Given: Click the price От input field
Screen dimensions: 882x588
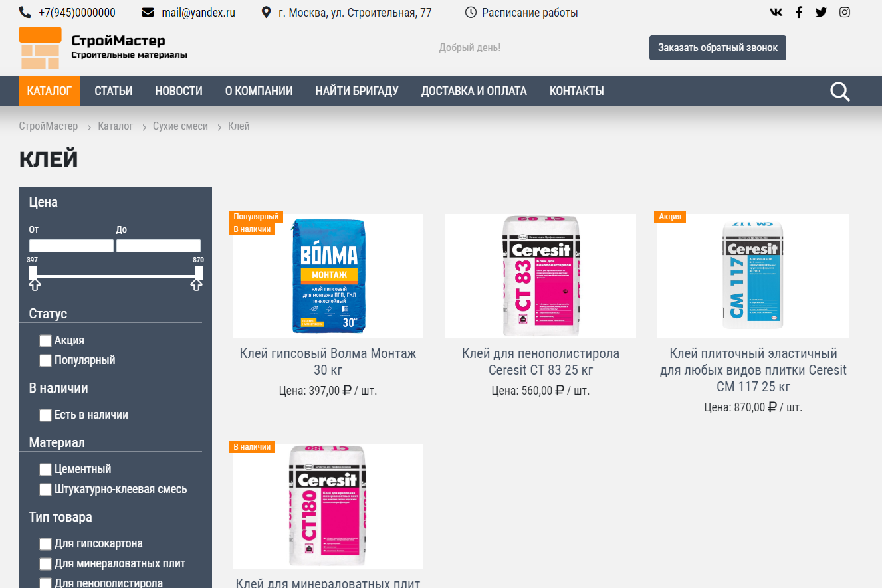Looking at the screenshot, I should (71, 246).
